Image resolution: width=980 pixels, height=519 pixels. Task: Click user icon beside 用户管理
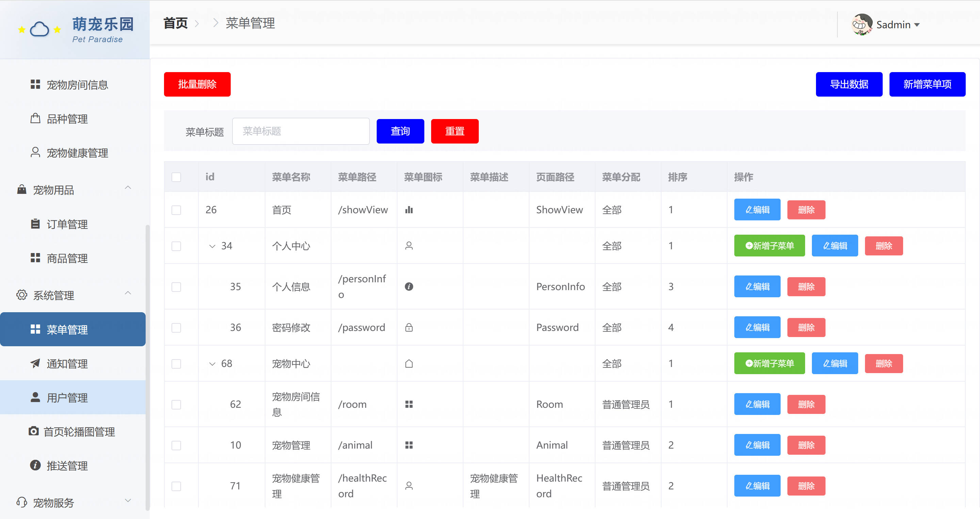(35, 397)
